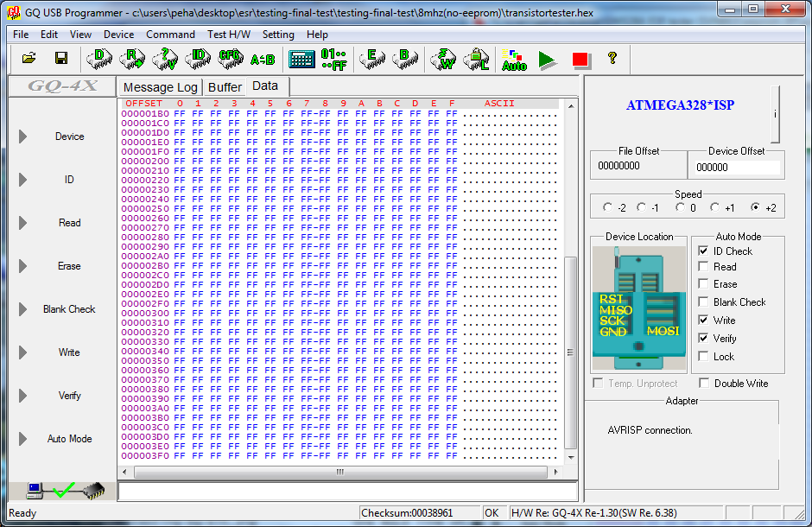Expand the Blank Check arrow in sidebar

[x=23, y=309]
